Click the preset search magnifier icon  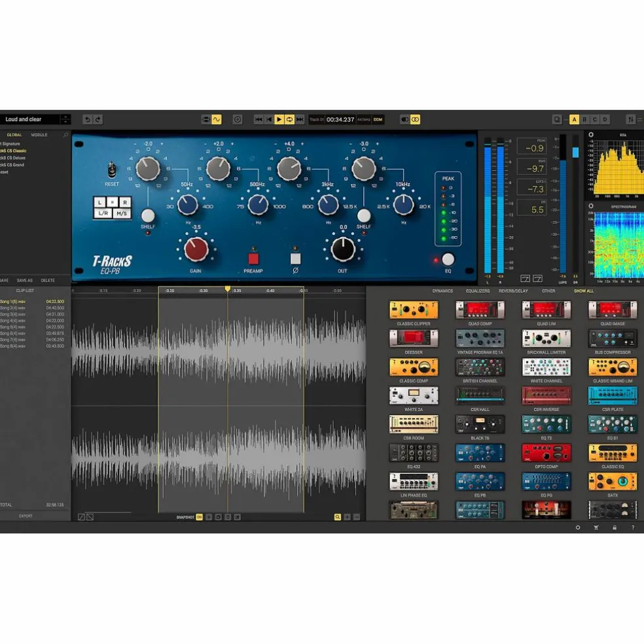[65, 135]
